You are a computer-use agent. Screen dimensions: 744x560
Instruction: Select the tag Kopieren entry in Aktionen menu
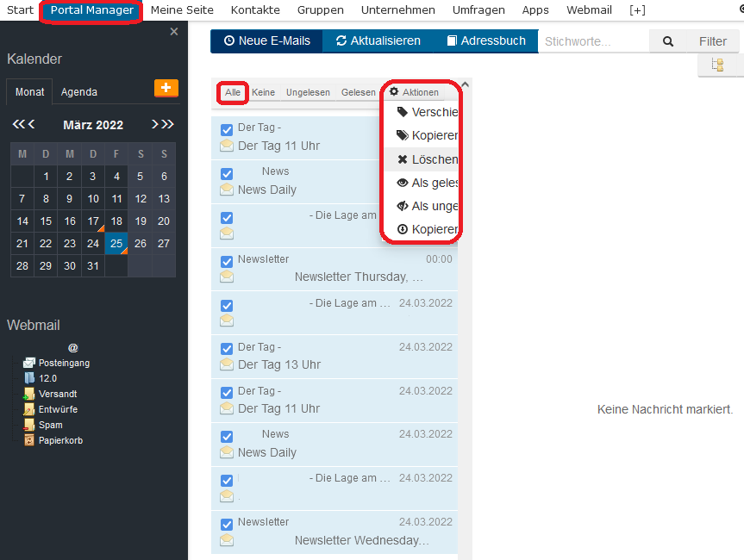[422, 135]
